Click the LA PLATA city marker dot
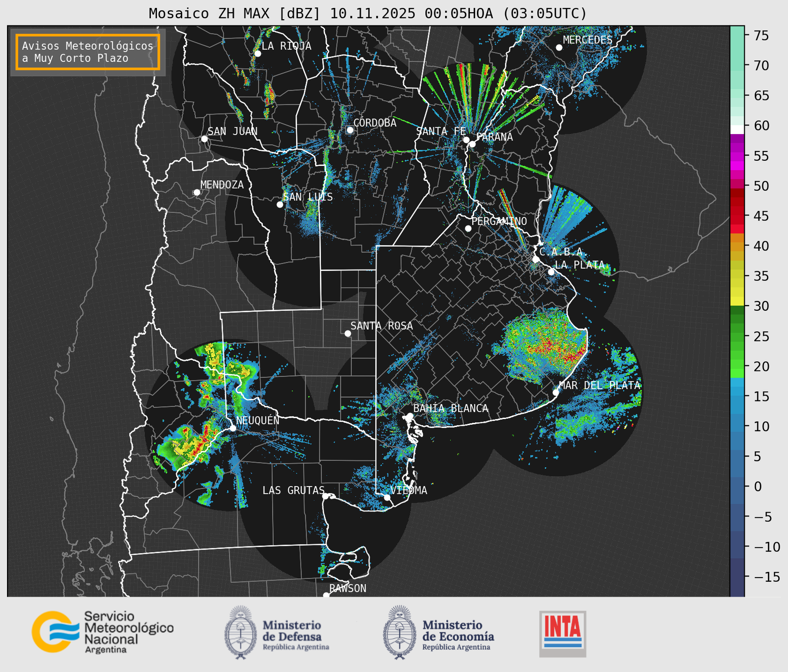 coord(551,272)
